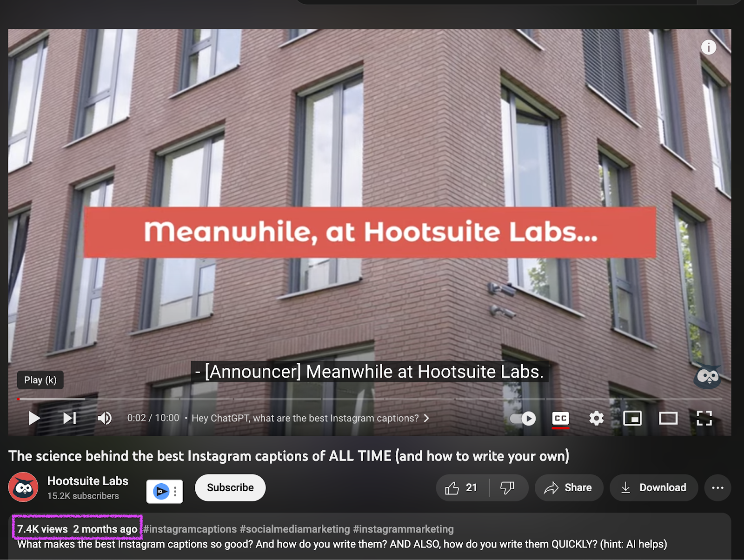Select the '7.4K views' text

tap(42, 529)
